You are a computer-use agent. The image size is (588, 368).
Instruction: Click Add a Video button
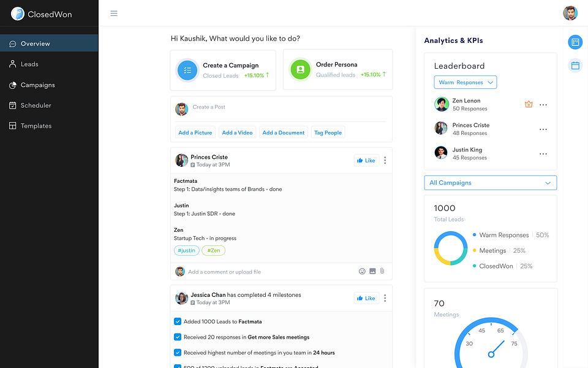tap(238, 132)
